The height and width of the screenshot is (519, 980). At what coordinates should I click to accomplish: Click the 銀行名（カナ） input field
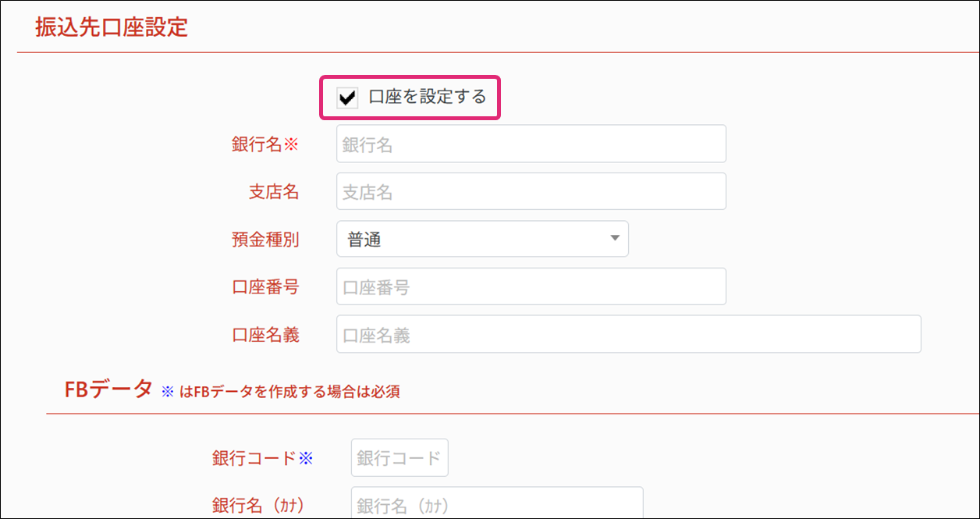497,505
